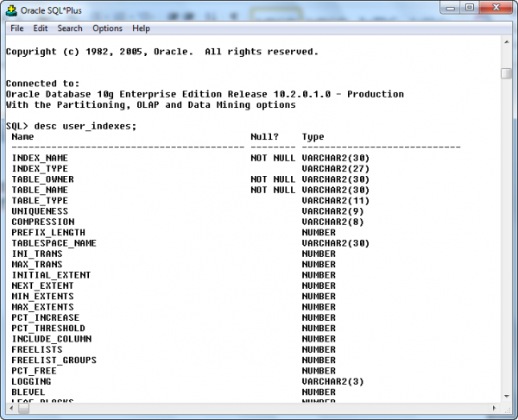Open the Help menu

click(141, 28)
